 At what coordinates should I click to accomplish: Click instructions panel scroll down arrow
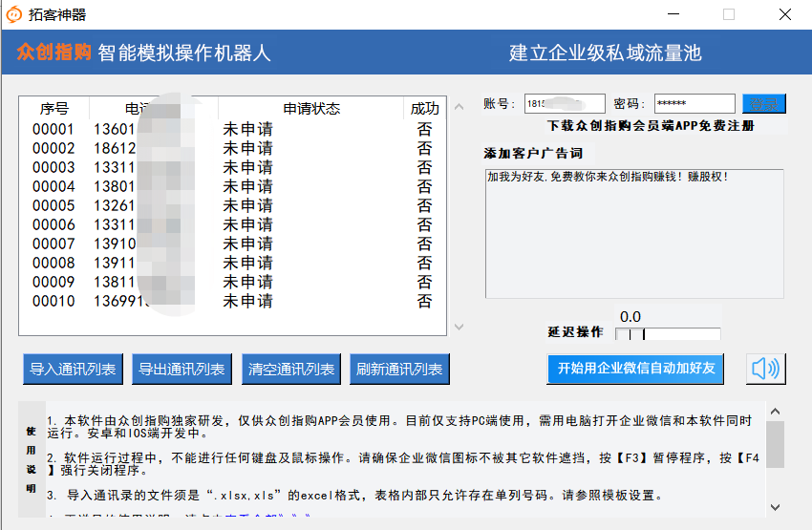click(x=776, y=507)
